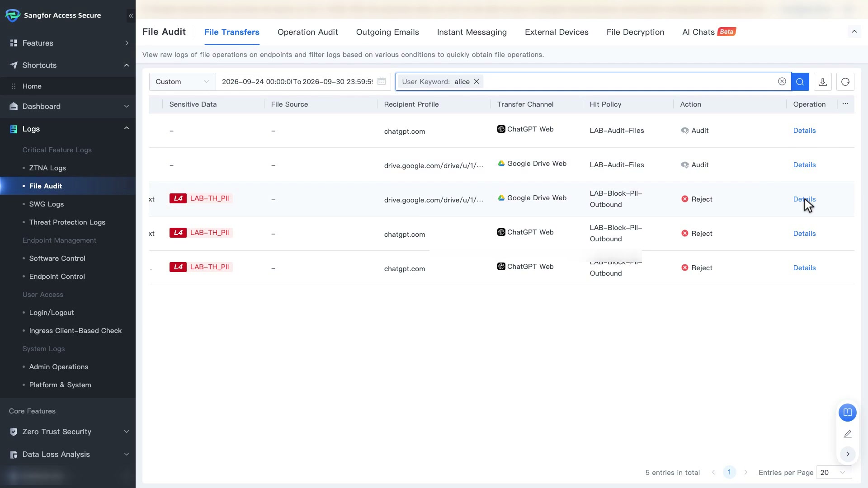This screenshot has width=868, height=488.
Task: Expand Zero Trust Security chevron
Action: pyautogui.click(x=127, y=432)
